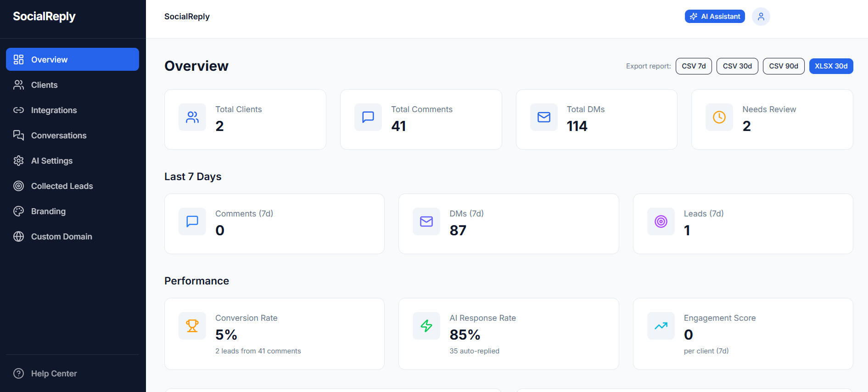Viewport: 868px width, 392px height.
Task: Launch the AI Assistant button
Action: pos(715,17)
